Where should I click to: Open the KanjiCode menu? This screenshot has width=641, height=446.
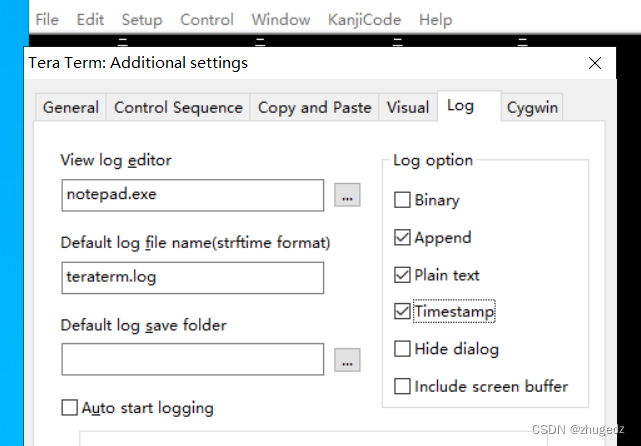[x=364, y=20]
